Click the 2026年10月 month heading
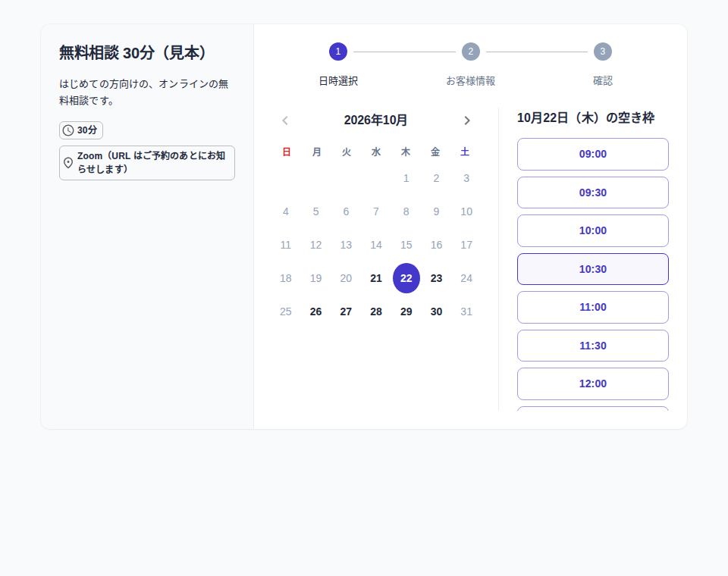The width and height of the screenshot is (728, 576). [375, 121]
